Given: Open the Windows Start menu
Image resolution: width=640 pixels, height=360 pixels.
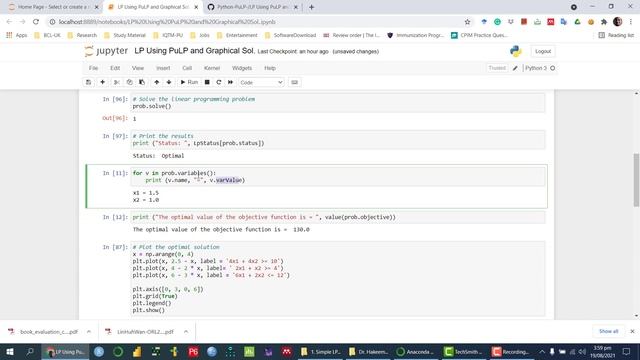Looking at the screenshot, I should 10,351.
